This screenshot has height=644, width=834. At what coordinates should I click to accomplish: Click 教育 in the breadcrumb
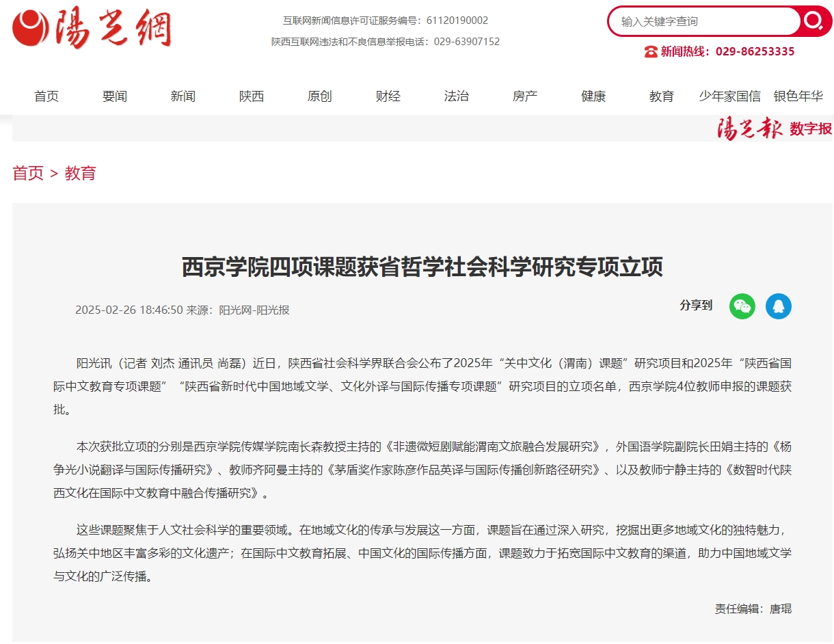coord(81,173)
